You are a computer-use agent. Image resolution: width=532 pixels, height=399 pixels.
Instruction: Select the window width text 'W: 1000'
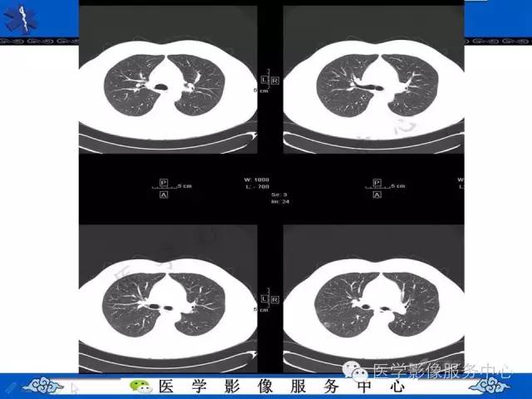click(257, 180)
